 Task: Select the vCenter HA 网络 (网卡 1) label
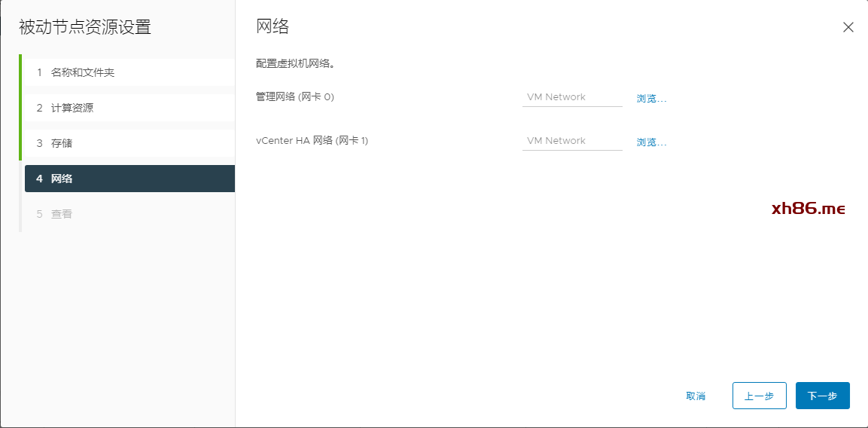[x=312, y=141]
